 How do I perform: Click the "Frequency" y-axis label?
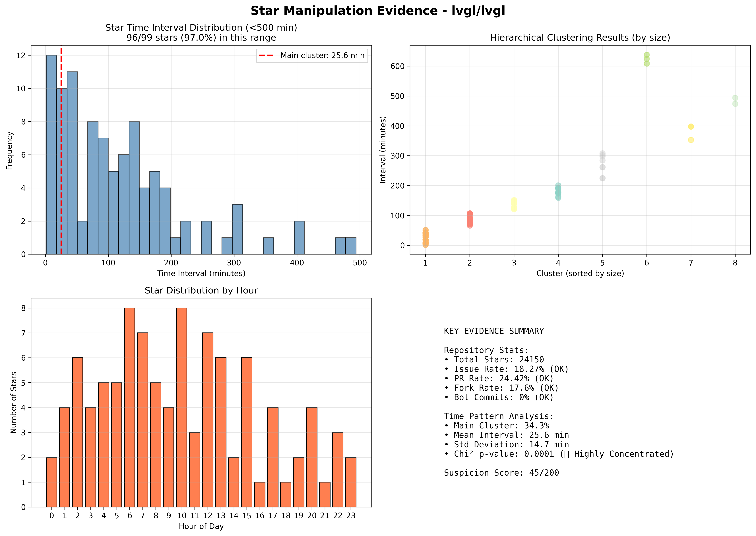(x=9, y=151)
